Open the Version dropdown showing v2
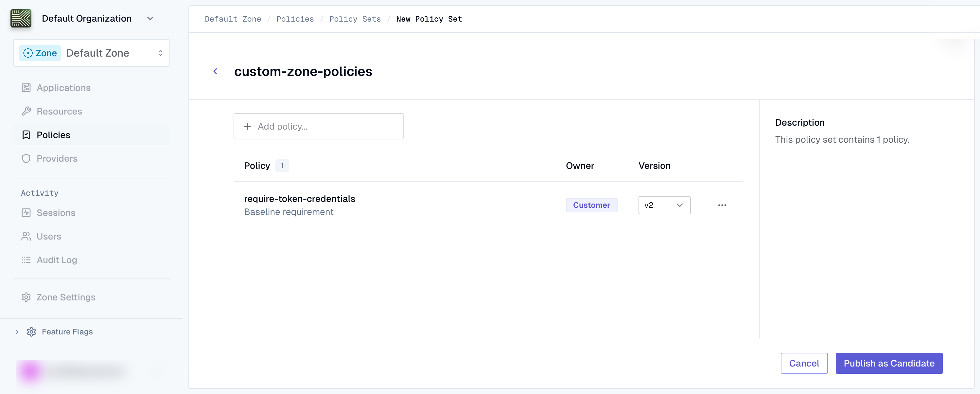Screen dimensions: 980x394 point(664,205)
